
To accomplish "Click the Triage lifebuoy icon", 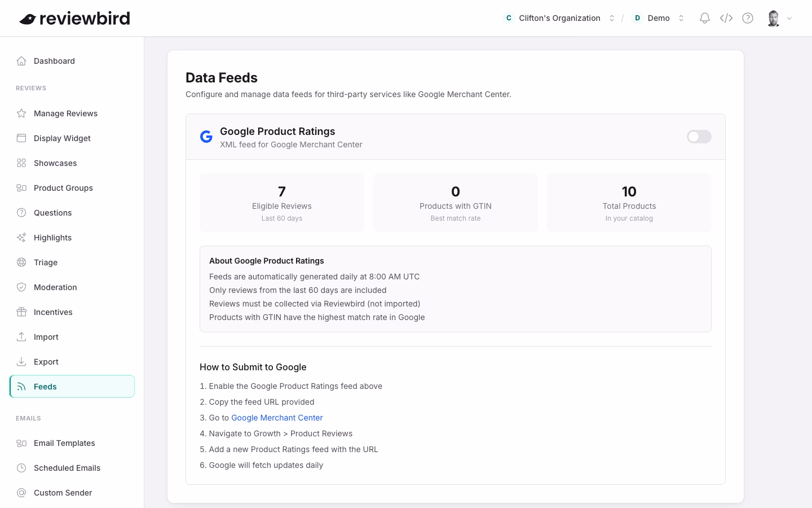I will tap(21, 262).
